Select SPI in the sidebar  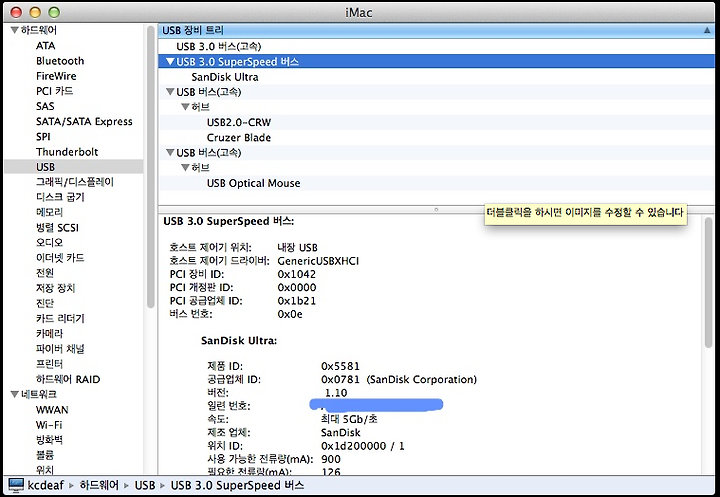click(43, 136)
